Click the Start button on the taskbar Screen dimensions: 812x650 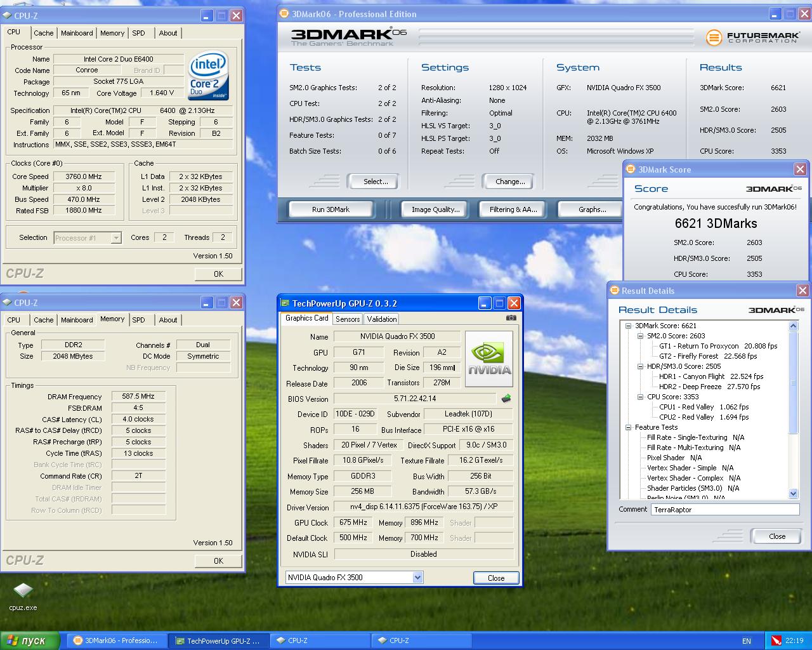point(30,640)
